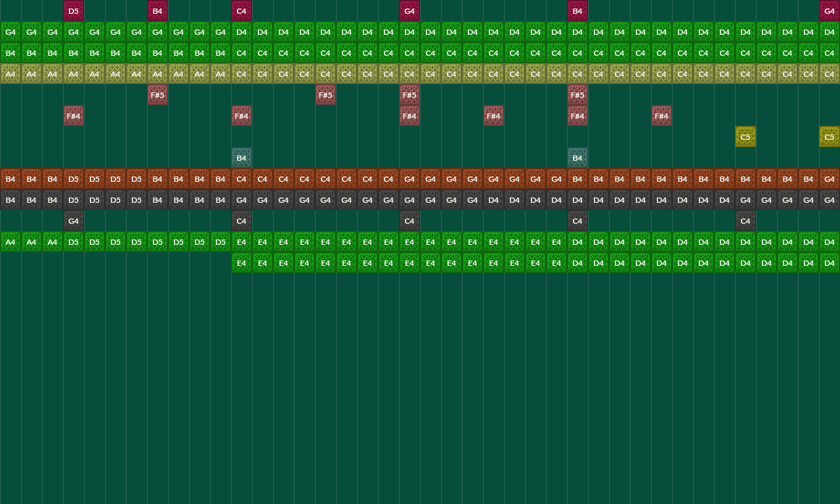Click the last standalone gray C4 note
This screenshot has height=504, width=840.
pyautogui.click(x=745, y=220)
